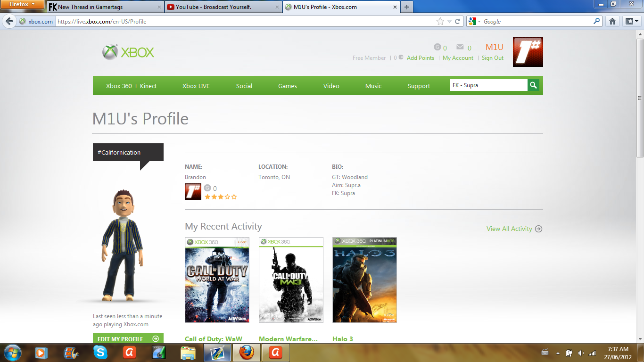Click the small gamerpic under Brandon
644x362 pixels.
[193, 192]
